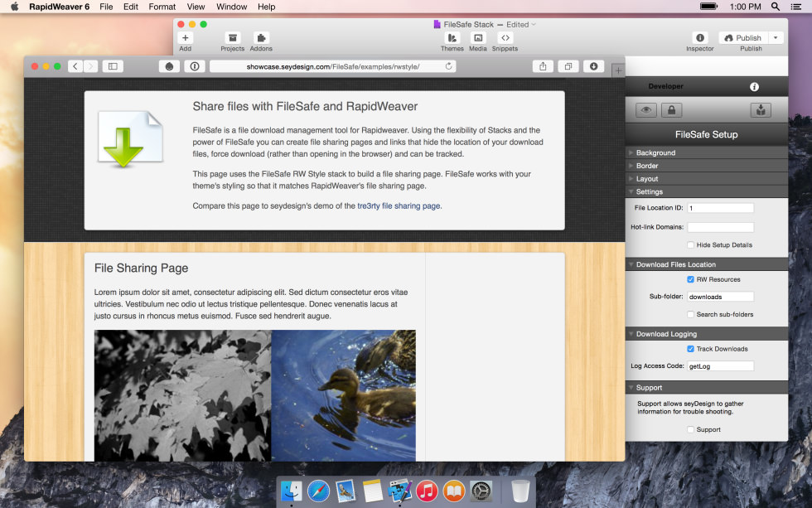
Task: Click the eye preview button in FileSafe panel
Action: point(645,109)
